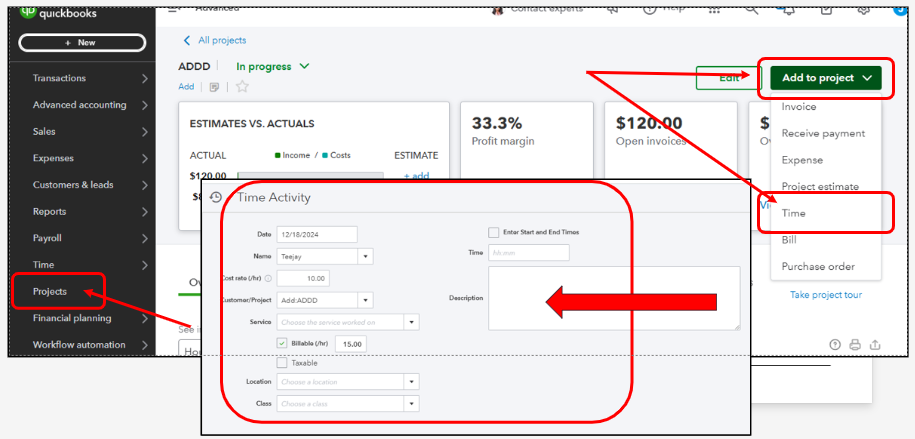Open the notifications bell
The height and width of the screenshot is (439, 915).
click(788, 9)
